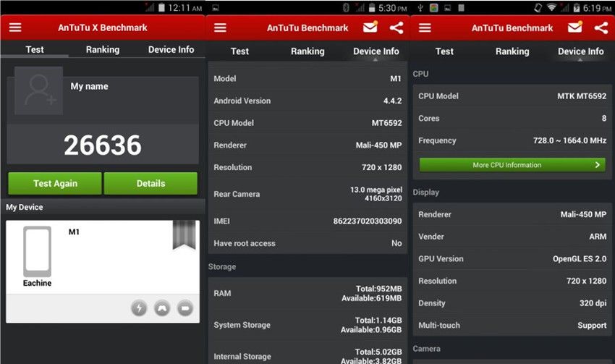Tap the Storage section header
Viewport: 615px width, 364px height.
(x=222, y=267)
